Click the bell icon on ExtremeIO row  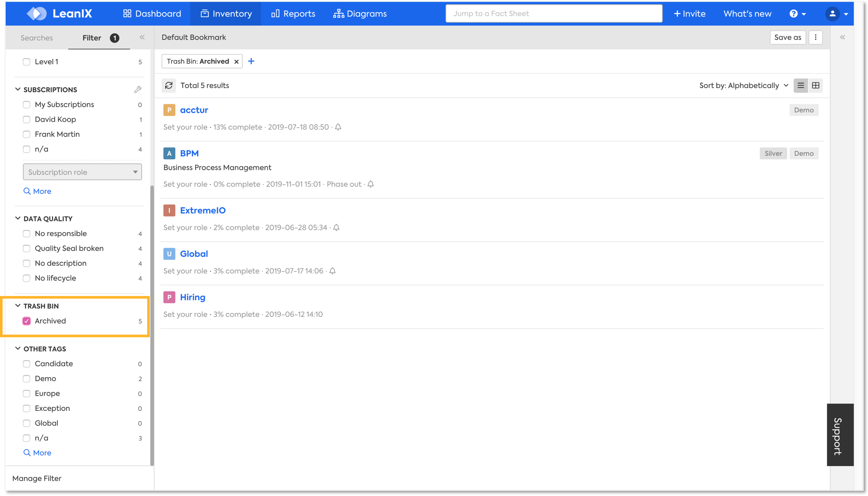336,227
